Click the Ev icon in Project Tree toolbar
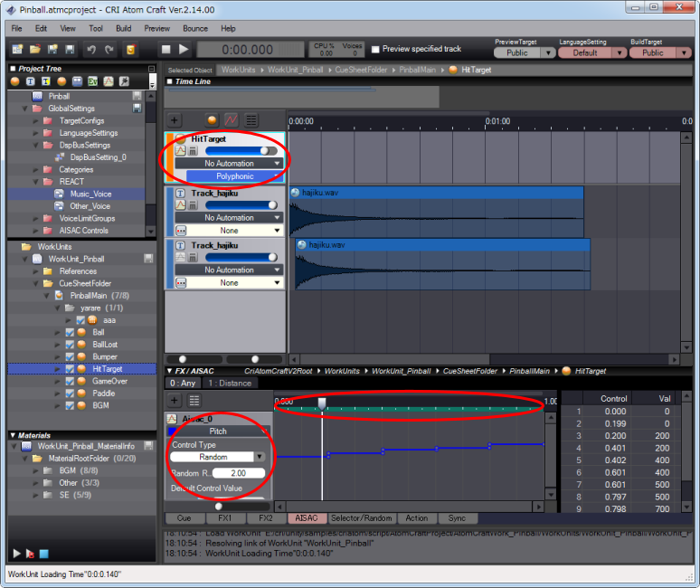Screen dimensions: 700x588 coord(92,81)
